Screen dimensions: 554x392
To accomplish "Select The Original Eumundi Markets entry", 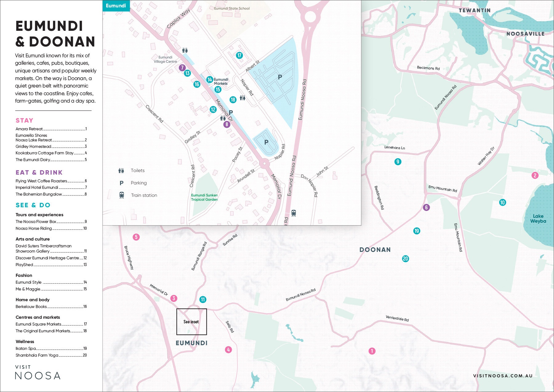I will point(51,331).
